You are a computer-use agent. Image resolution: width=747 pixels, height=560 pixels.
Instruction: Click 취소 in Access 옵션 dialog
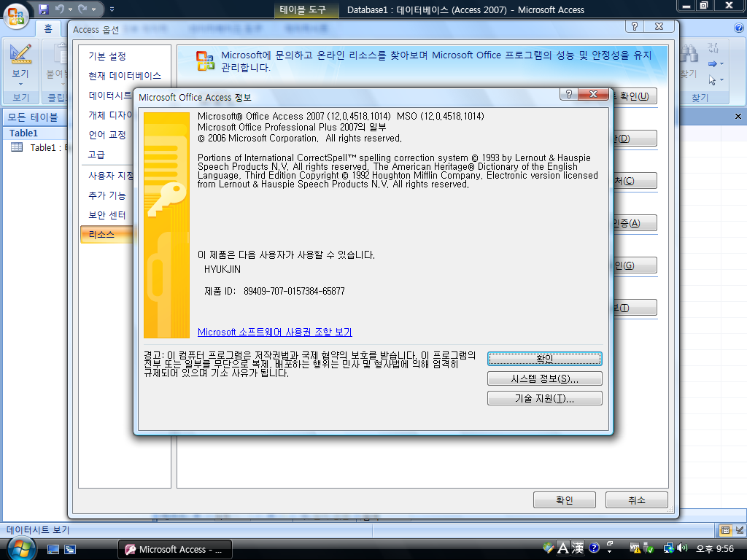(x=636, y=500)
